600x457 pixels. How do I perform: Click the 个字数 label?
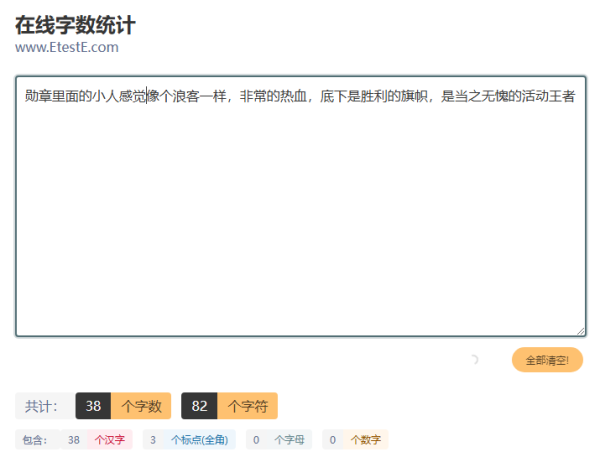(x=141, y=406)
